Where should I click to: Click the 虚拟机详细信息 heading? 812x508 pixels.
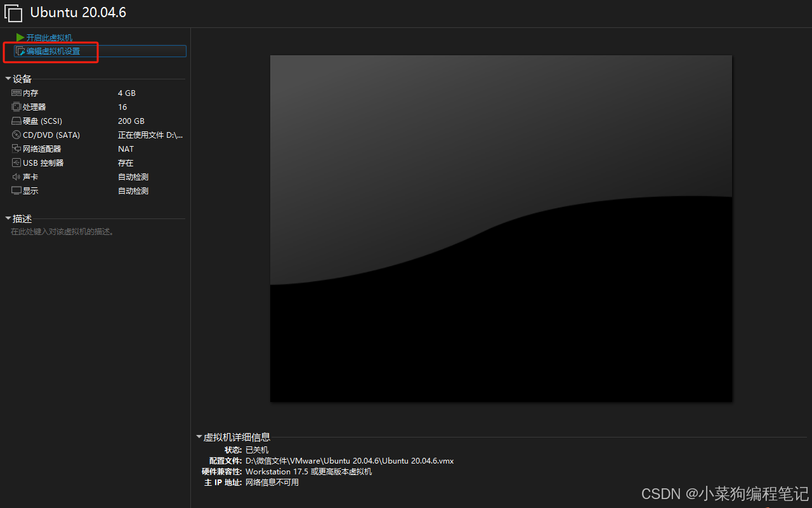coord(237,437)
